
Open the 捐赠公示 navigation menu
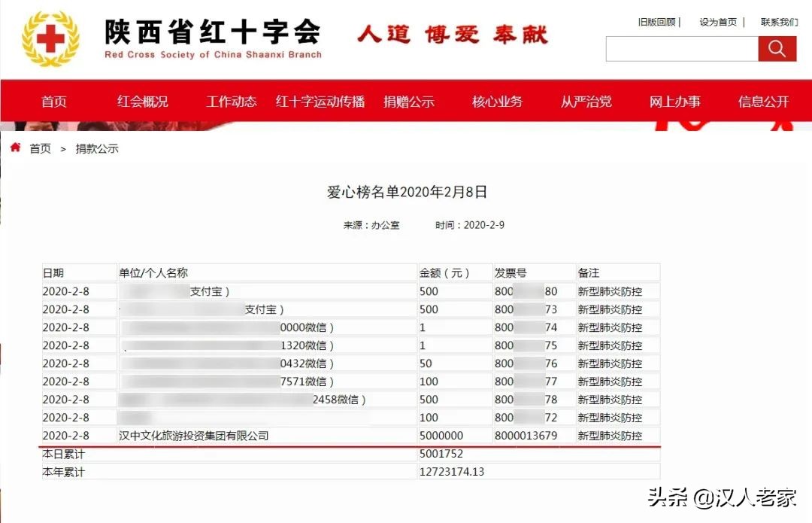point(410,101)
